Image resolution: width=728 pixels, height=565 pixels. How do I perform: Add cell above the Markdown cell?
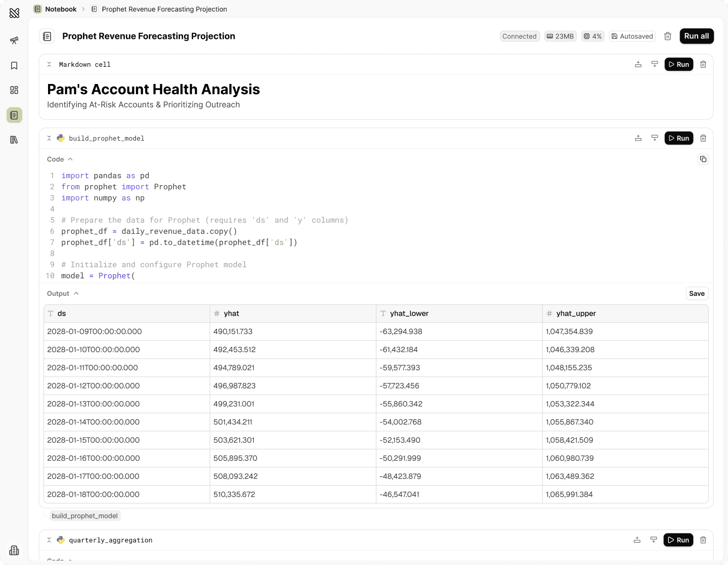(x=639, y=64)
